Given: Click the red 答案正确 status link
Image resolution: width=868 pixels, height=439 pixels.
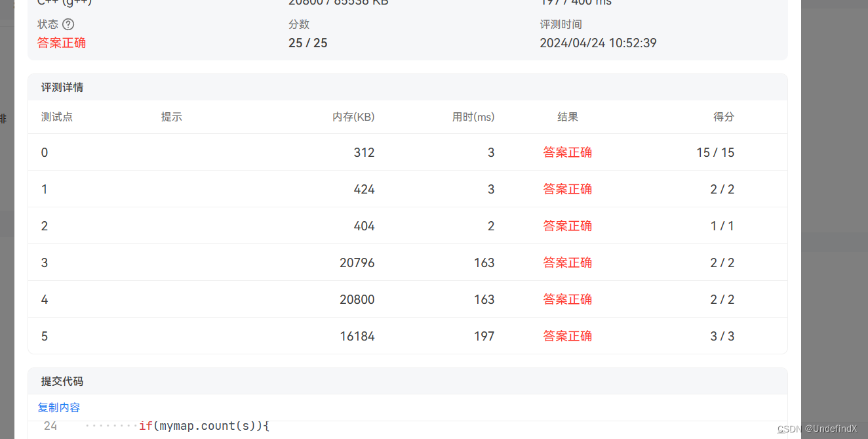Looking at the screenshot, I should 62,43.
